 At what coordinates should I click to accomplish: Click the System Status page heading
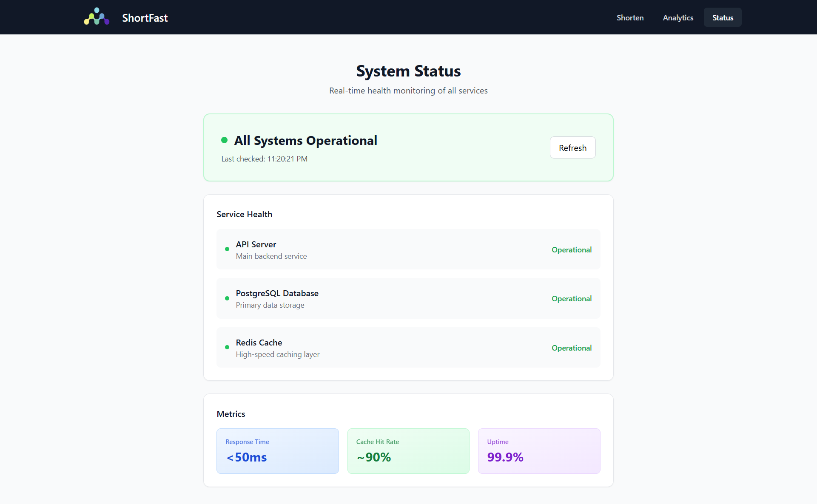coord(408,71)
